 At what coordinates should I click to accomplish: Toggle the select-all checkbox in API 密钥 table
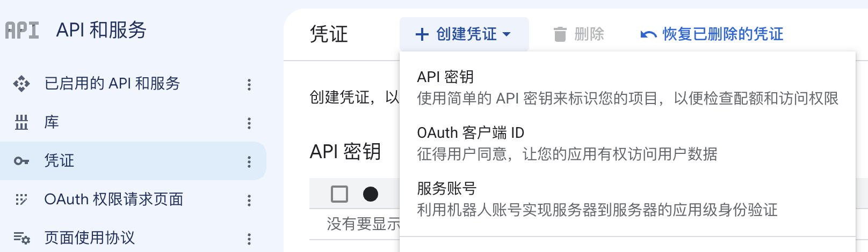(339, 194)
